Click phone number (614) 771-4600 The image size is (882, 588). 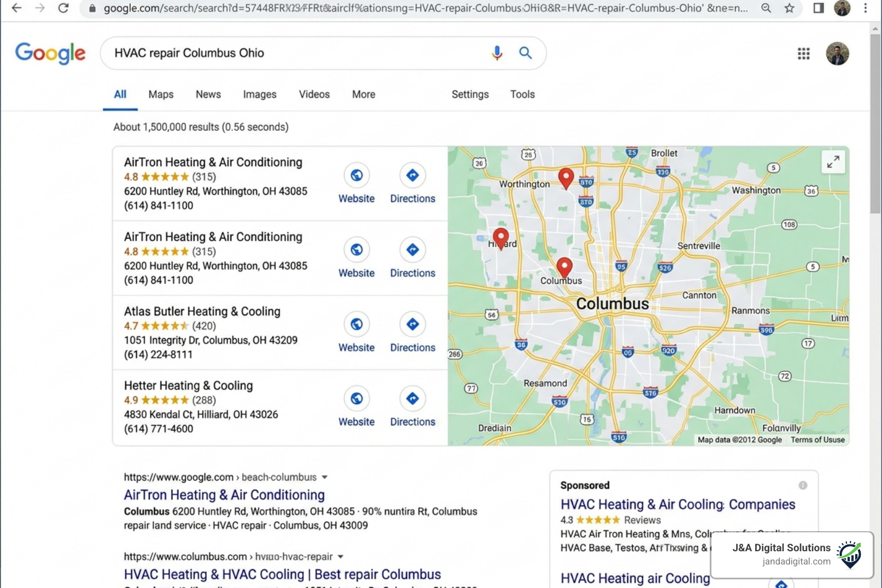point(158,428)
